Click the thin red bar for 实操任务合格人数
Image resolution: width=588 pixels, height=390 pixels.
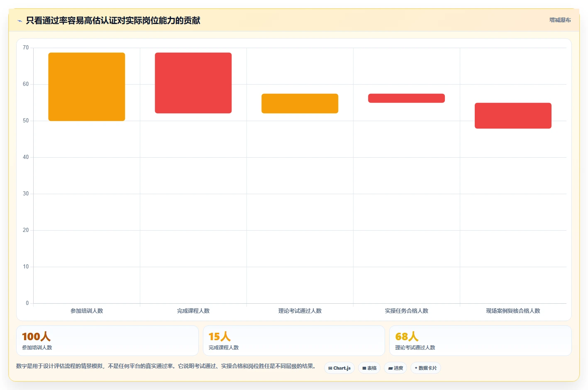[407, 98]
